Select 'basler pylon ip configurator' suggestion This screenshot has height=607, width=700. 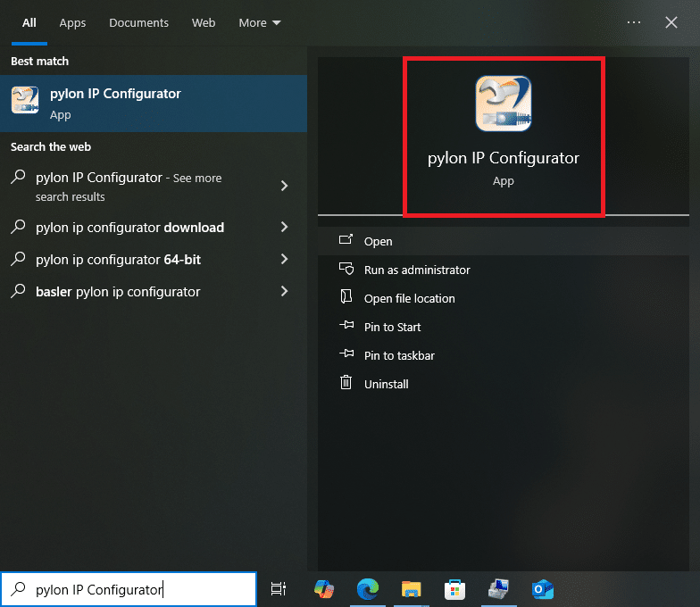coord(154,291)
